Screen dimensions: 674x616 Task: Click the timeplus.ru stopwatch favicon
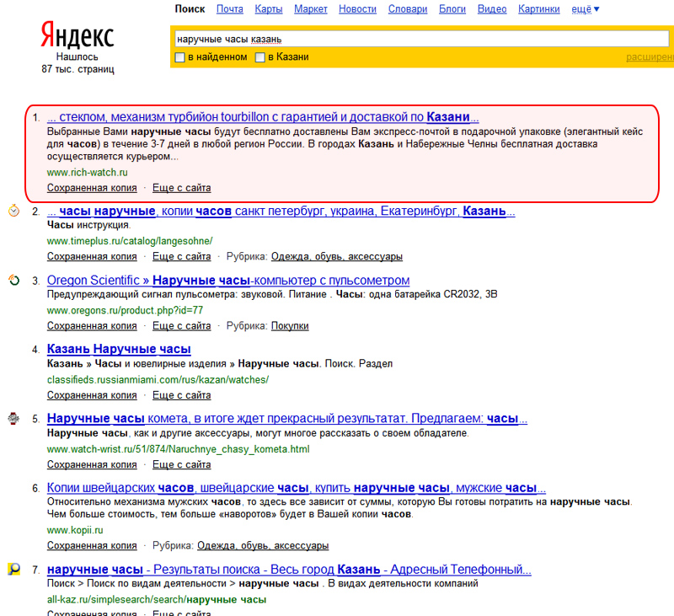tap(14, 211)
